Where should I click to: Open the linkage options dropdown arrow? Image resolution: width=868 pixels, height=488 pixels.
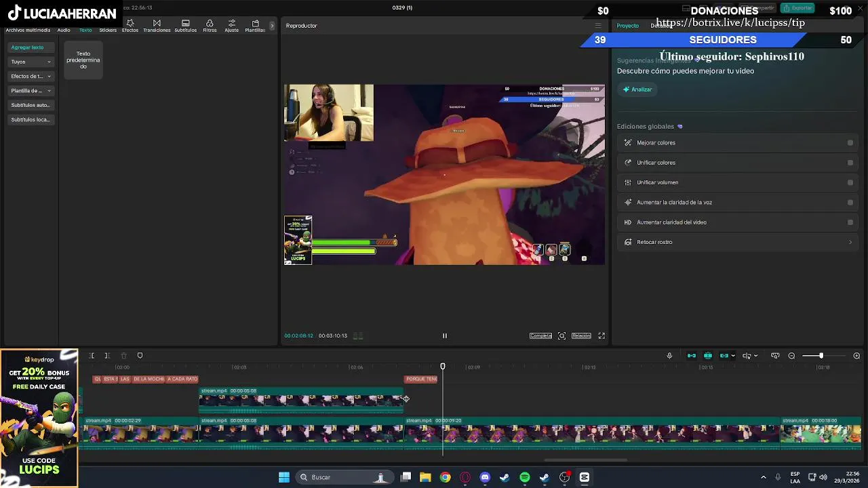coord(733,356)
